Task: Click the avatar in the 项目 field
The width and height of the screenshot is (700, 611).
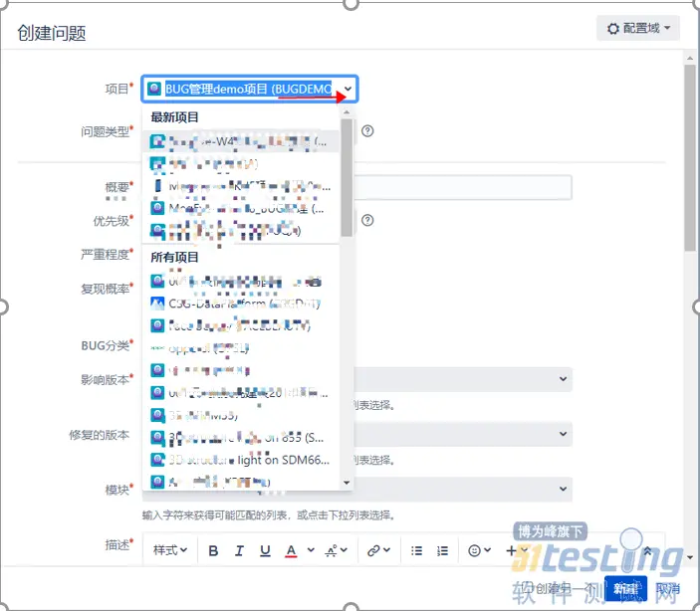Action: (154, 89)
